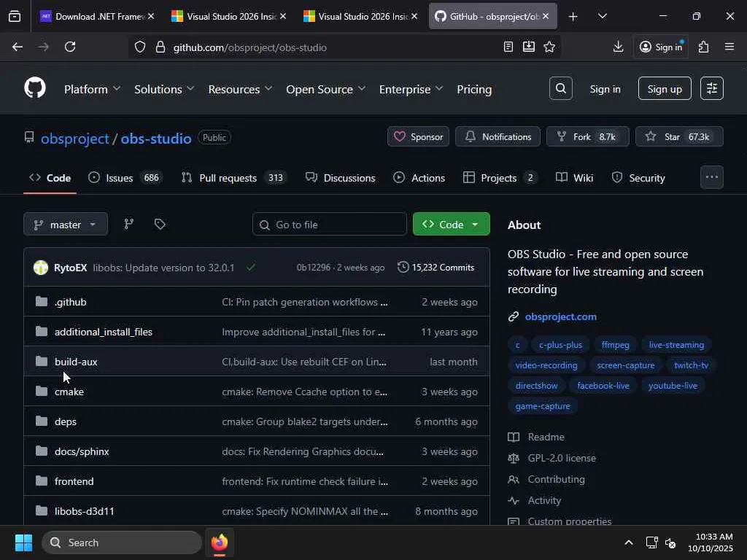Viewport: 747px width, 560px height.
Task: Click the three-dots more tabs button
Action: (712, 177)
